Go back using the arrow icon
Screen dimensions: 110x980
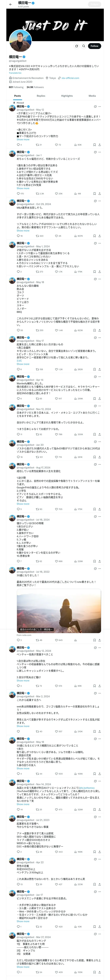pos(11,5)
